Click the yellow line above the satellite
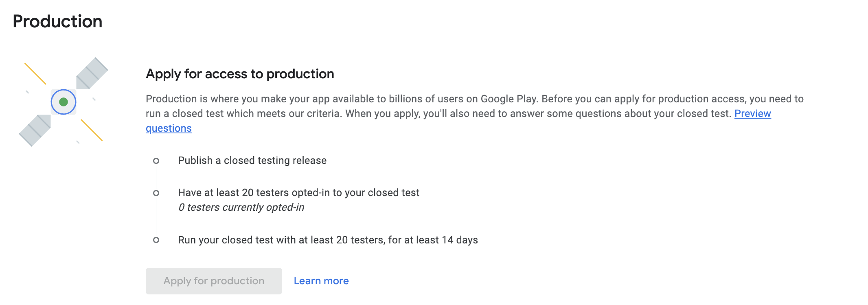 35,74
